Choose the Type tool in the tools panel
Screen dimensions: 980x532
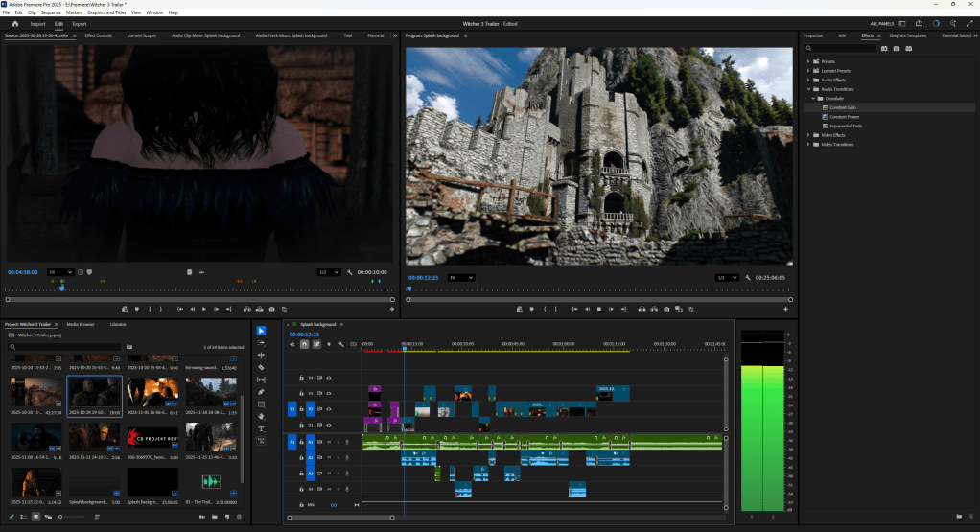(261, 428)
